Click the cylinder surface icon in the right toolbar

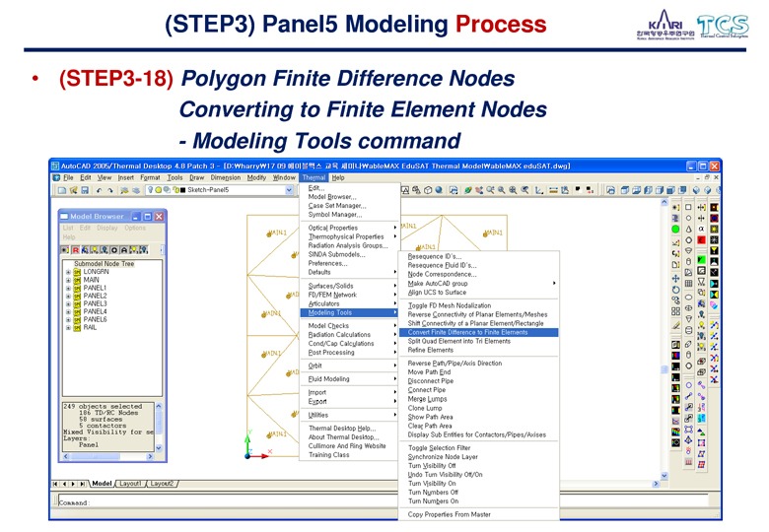(x=688, y=262)
